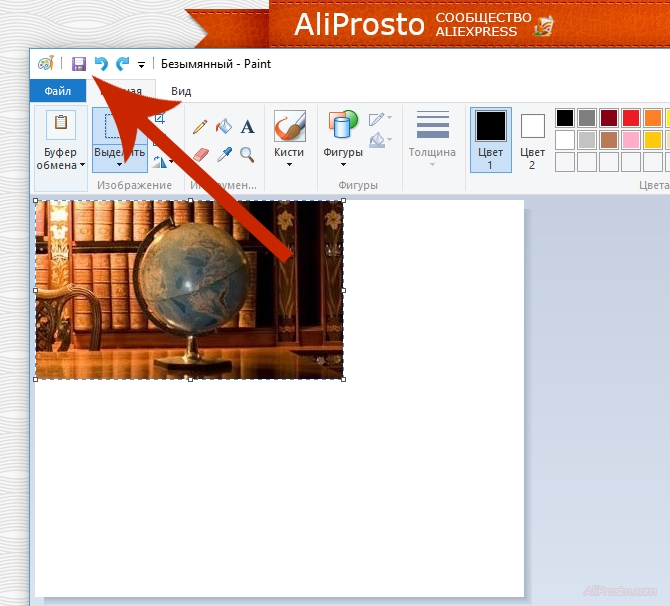Image resolution: width=670 pixels, height=606 pixels.
Task: Activate the Цвет 2 color button
Action: pos(532,141)
